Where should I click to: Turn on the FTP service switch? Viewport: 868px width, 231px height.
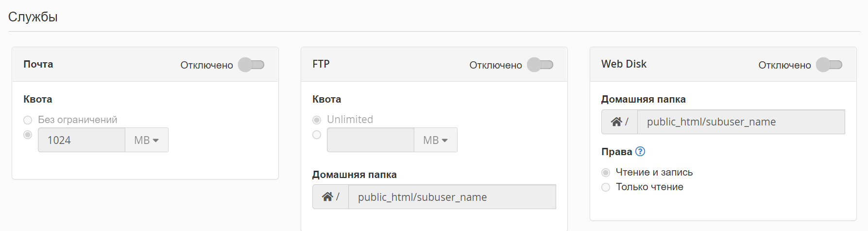click(x=540, y=65)
